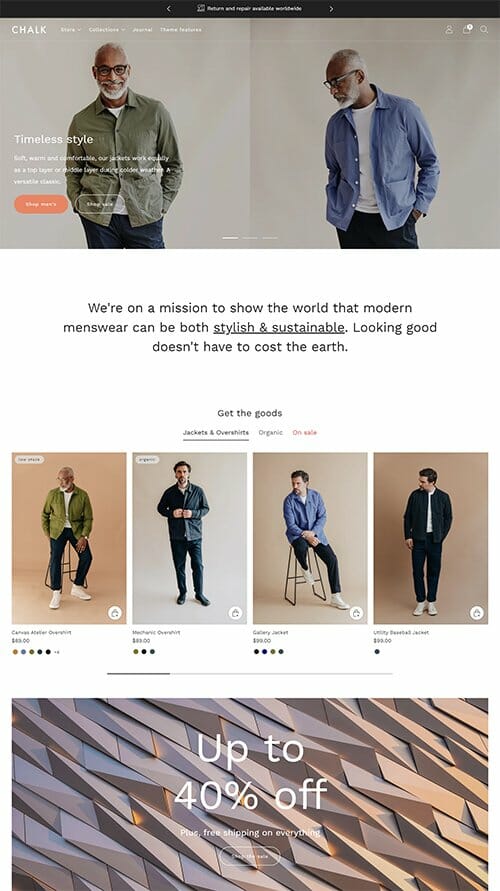Expand the Collections dropdown menu
The height and width of the screenshot is (891, 500).
click(x=107, y=30)
